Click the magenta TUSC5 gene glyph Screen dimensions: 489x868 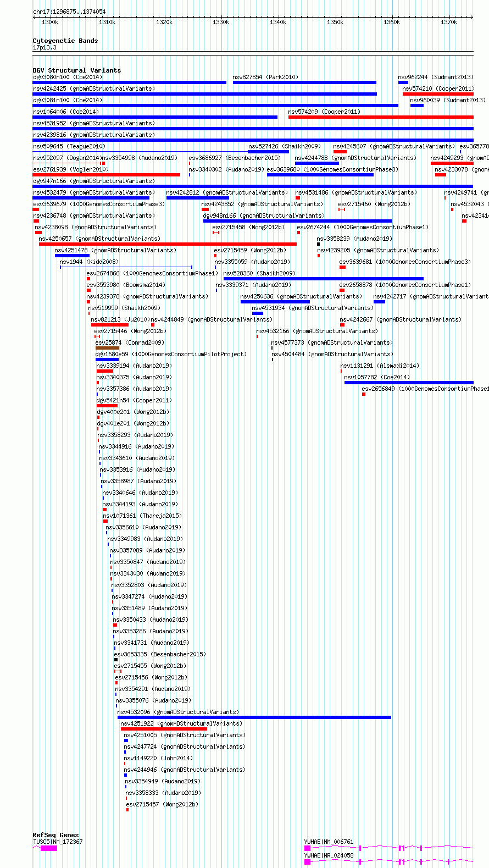tap(48, 848)
